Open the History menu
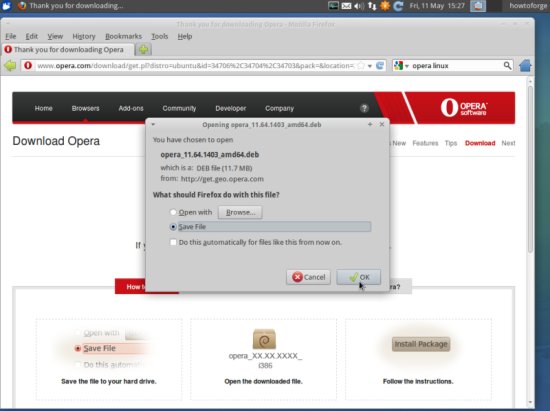The image size is (550, 411). point(84,36)
